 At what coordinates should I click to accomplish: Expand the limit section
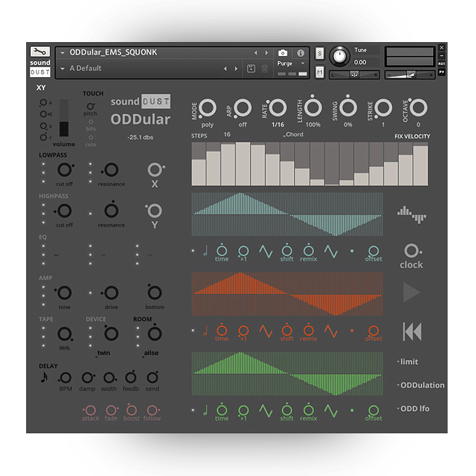pos(408,362)
